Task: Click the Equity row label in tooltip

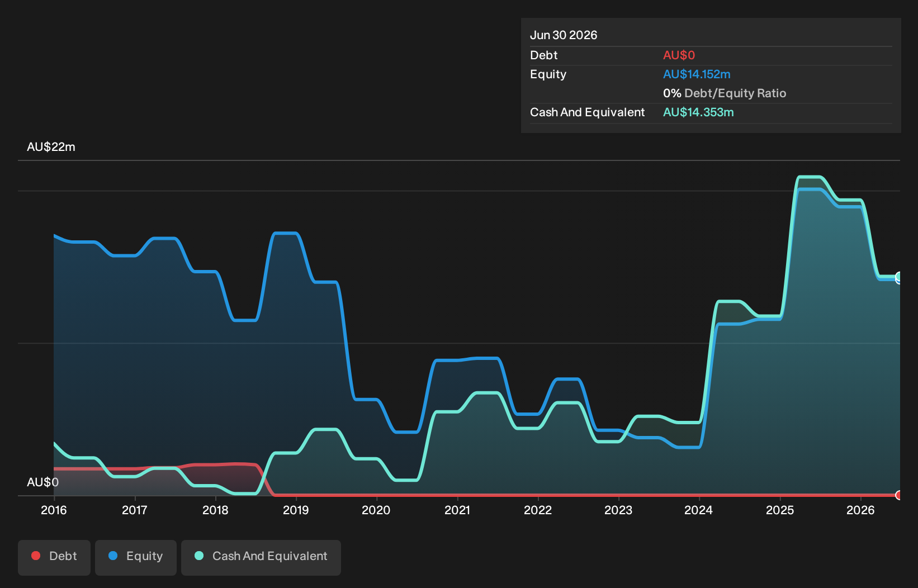Action: click(x=548, y=74)
